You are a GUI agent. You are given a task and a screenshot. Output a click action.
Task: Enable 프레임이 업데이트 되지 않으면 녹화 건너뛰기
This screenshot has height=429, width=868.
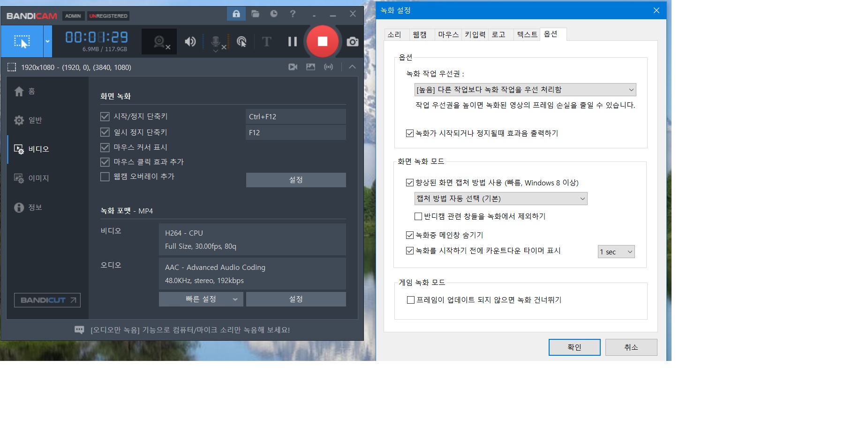pos(411,300)
